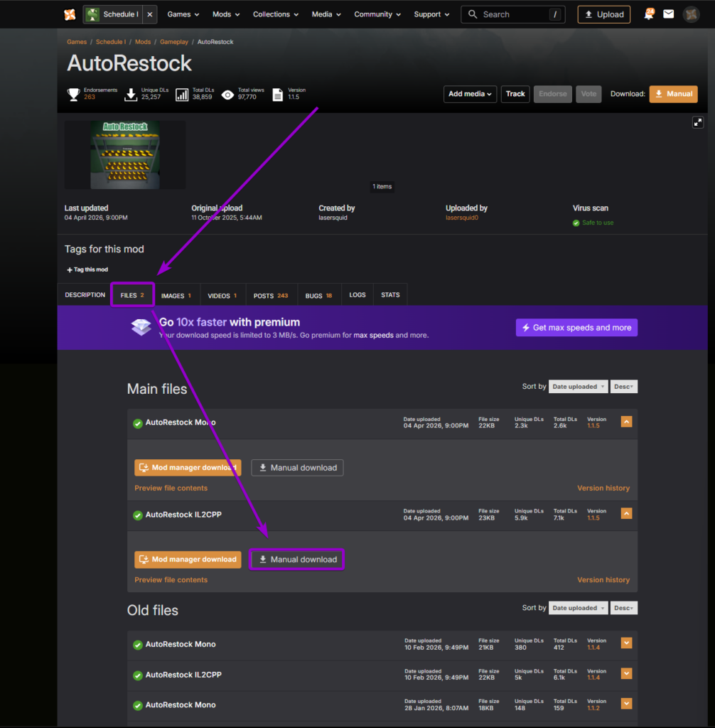Click green check of AutoRestock IL2CPP 1.1.4
This screenshot has width=715, height=728.
pyautogui.click(x=137, y=675)
